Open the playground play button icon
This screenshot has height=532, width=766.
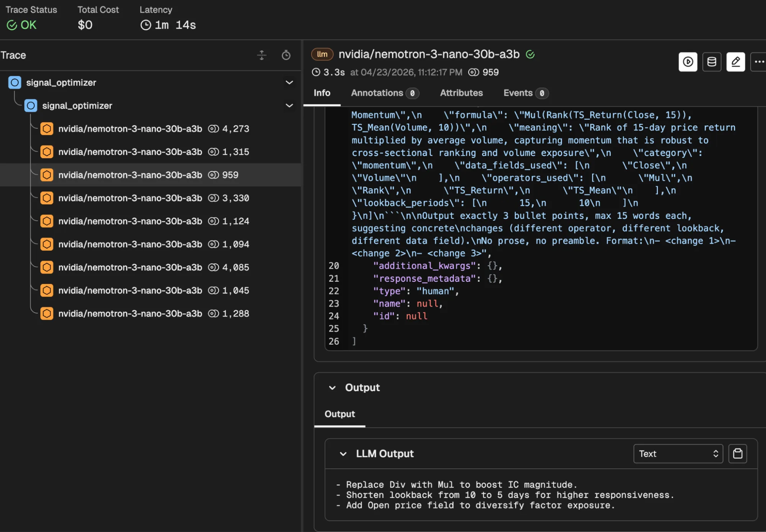pos(688,62)
